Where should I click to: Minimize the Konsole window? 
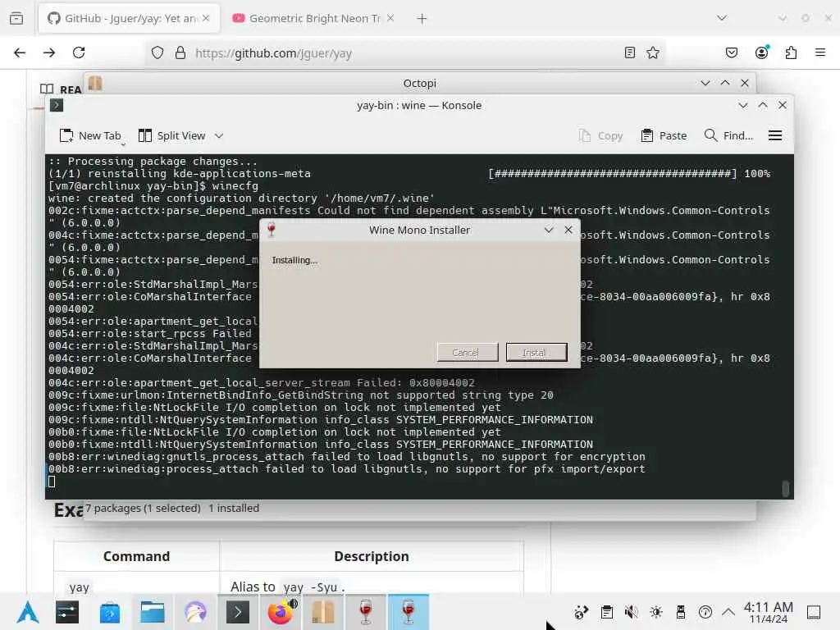[x=743, y=105]
